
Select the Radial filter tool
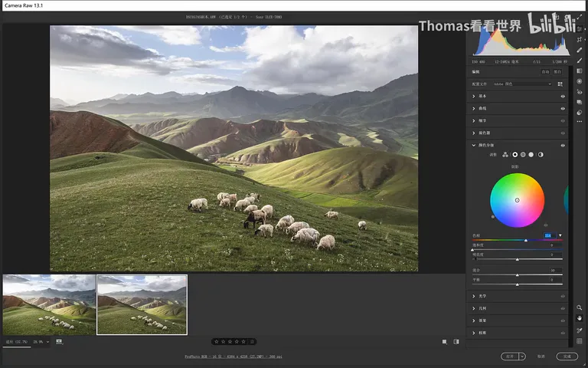580,81
